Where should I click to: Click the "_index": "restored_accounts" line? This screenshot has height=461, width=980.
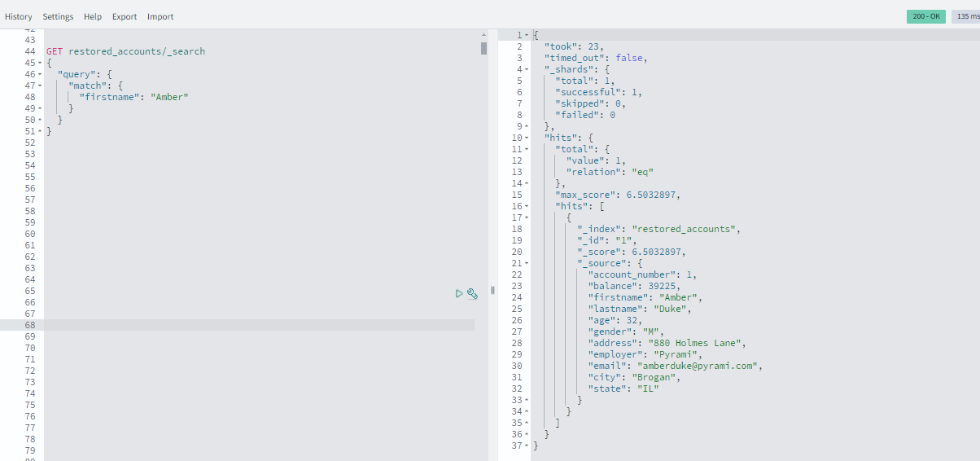(659, 229)
